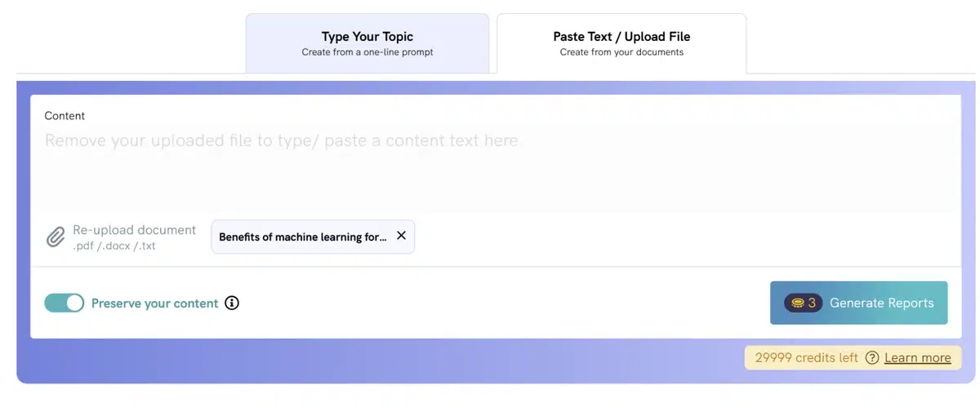Click the Create from your documents subtitle
Viewport: 980px width, 408px height.
tap(621, 52)
